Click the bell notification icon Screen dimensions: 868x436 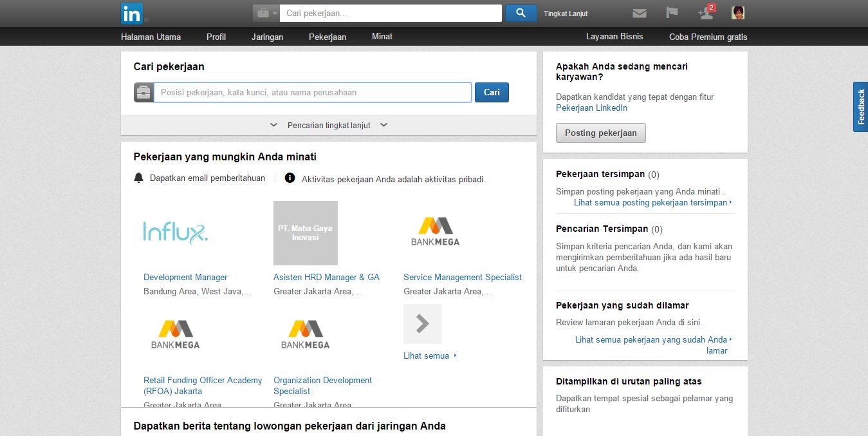139,178
